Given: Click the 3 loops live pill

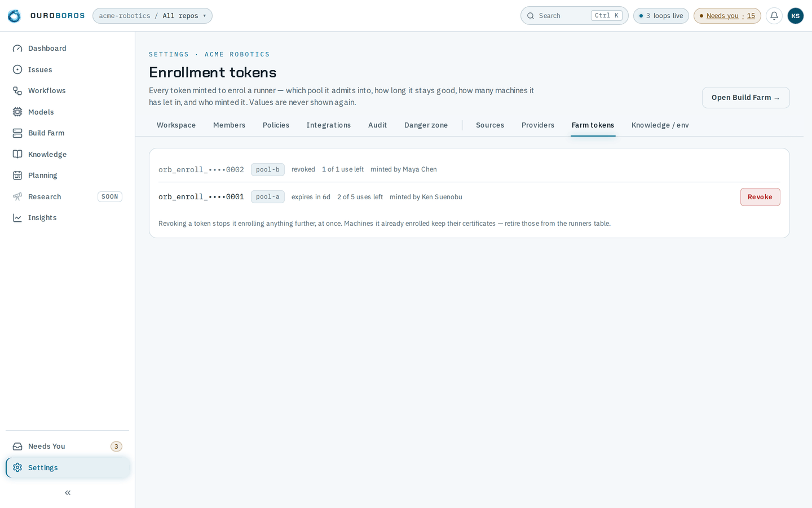Looking at the screenshot, I should 661,16.
